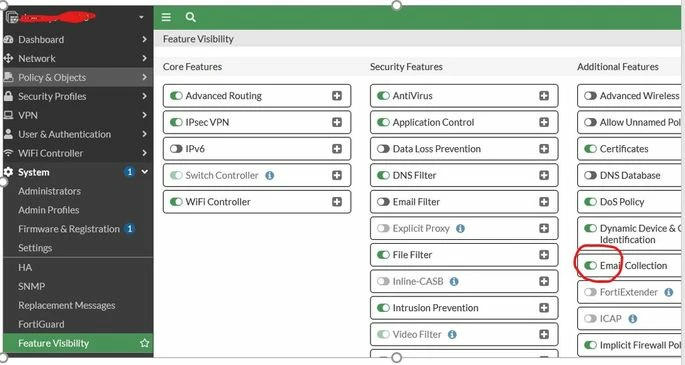Click the Firmware & Registration notification badge
Screen dimensions: 685x365
point(129,229)
